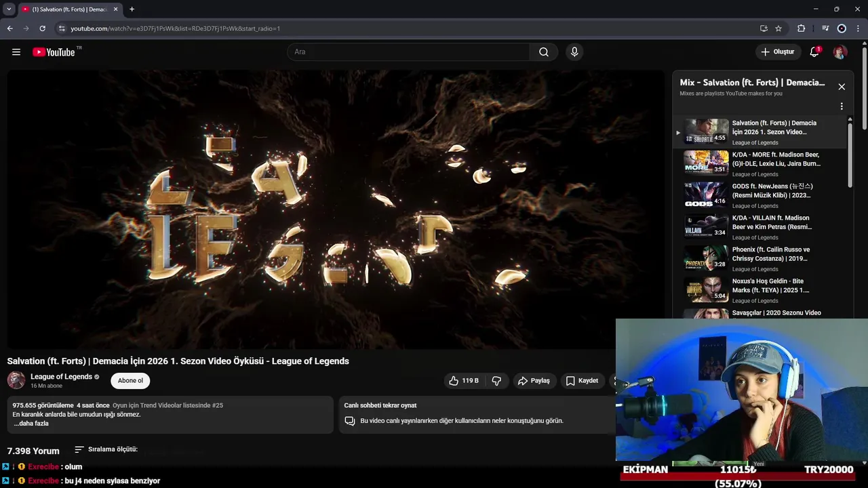Click the browser address bar URL
This screenshot has width=868, height=488.
pyautogui.click(x=175, y=28)
